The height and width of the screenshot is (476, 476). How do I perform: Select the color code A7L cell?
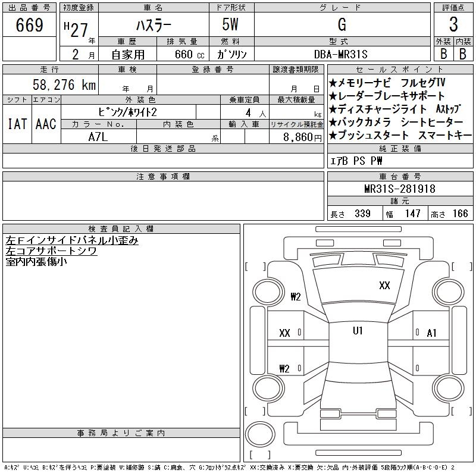click(x=99, y=136)
